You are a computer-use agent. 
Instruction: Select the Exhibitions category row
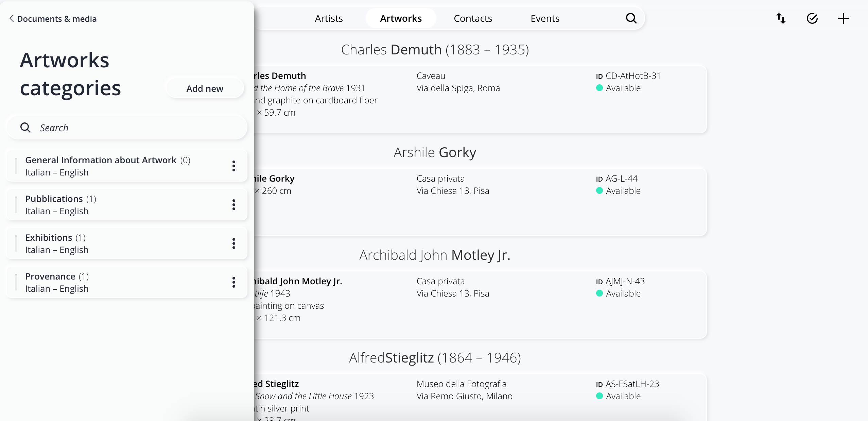pos(127,243)
